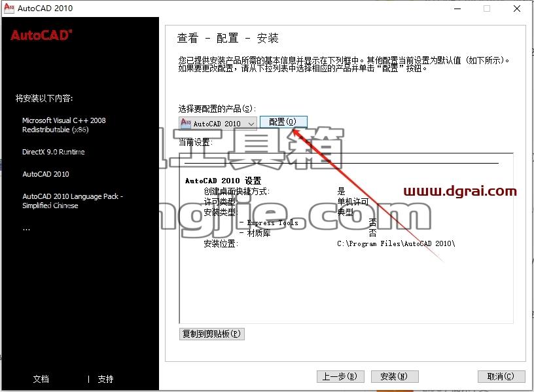534x392 pixels.
Task: Click the AutoCAD title bar app icon
Action: 9,8
